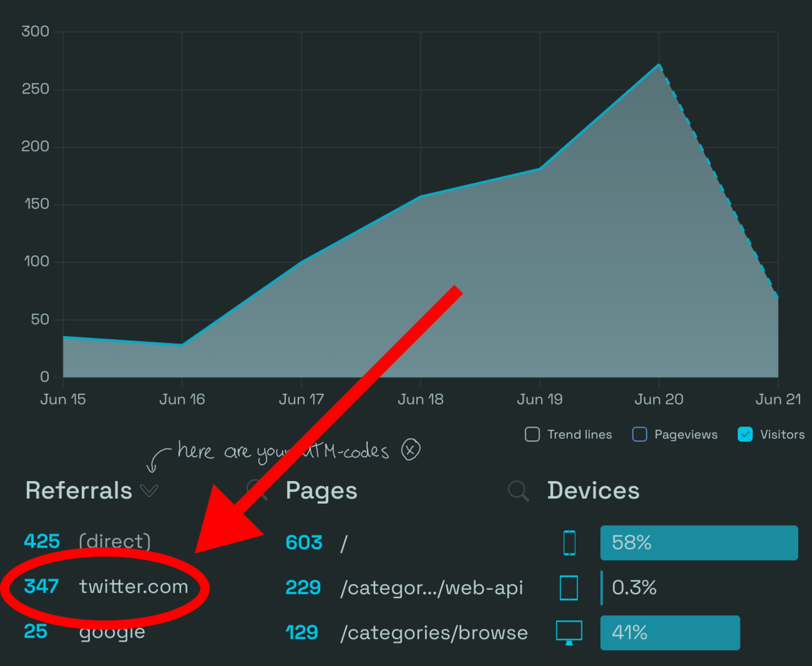Click the 300 y-axis label

pyautogui.click(x=35, y=31)
